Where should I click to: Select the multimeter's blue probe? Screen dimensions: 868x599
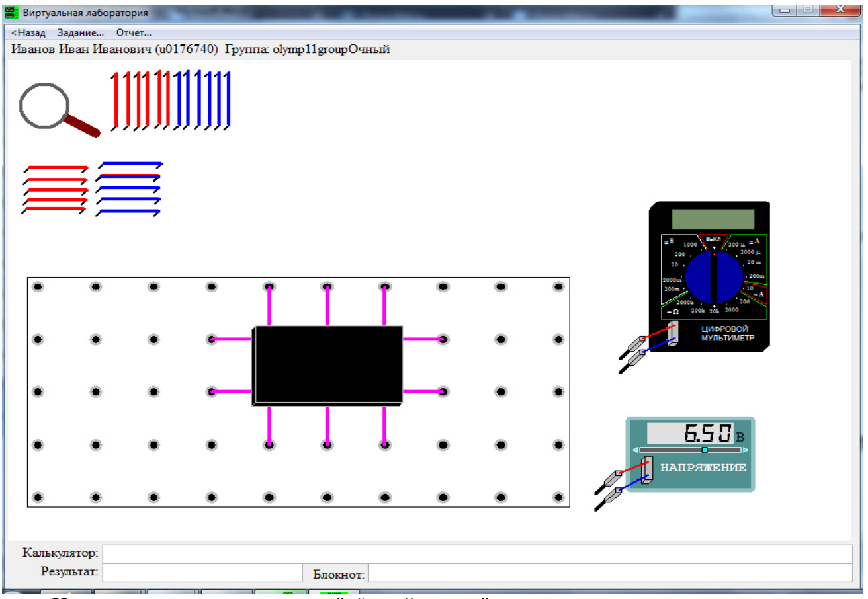(x=634, y=361)
